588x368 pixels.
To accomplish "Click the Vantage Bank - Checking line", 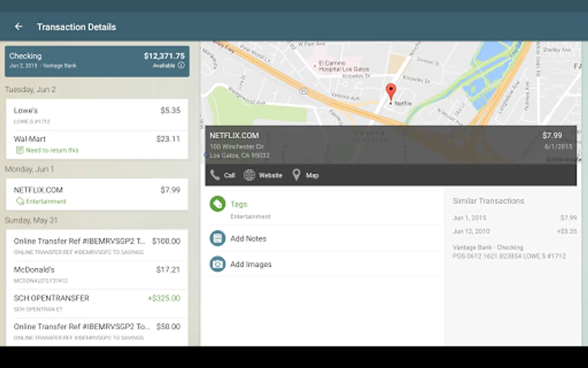I will click(488, 247).
